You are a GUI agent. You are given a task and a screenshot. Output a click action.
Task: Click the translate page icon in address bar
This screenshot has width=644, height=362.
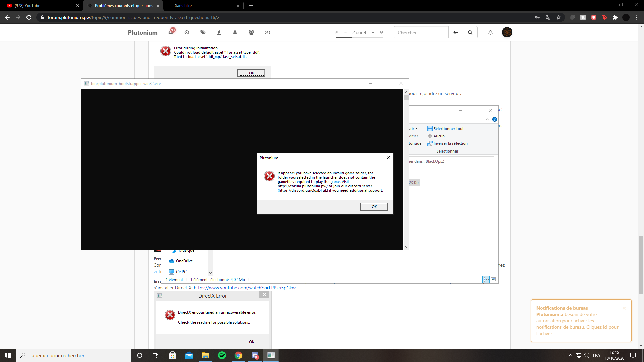(548, 17)
